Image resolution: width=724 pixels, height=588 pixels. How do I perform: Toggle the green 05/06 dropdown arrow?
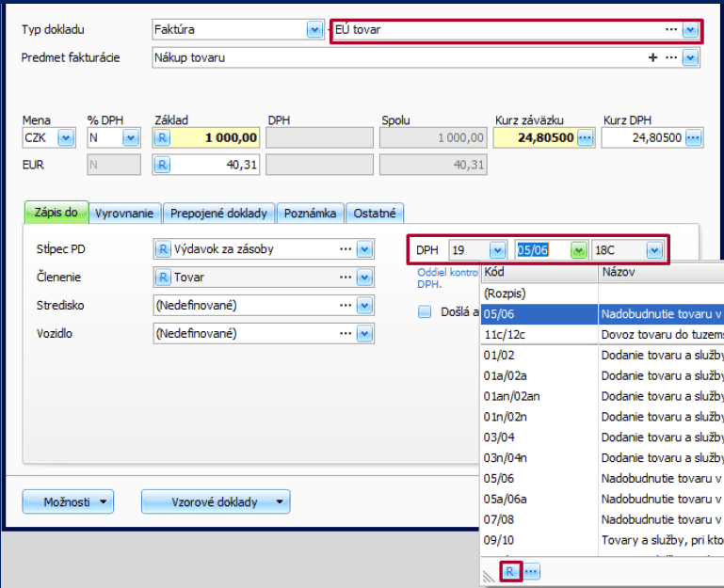tap(579, 250)
